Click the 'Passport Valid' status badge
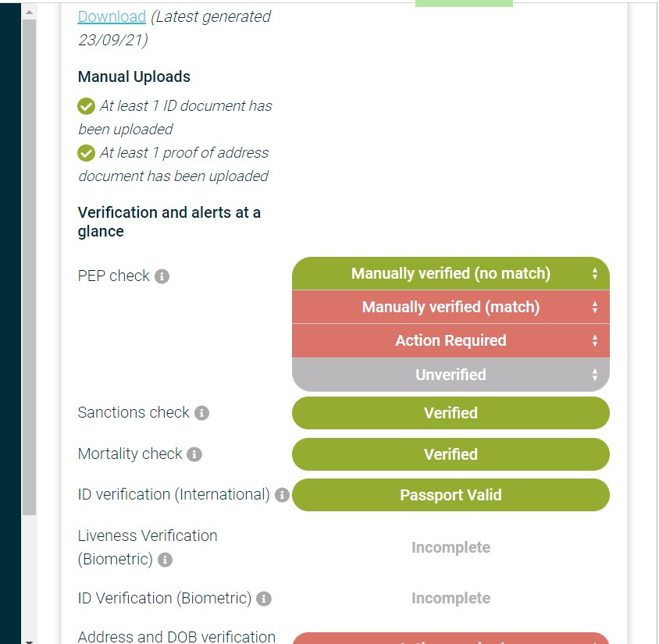Viewport: 659px width, 644px height. click(x=451, y=495)
